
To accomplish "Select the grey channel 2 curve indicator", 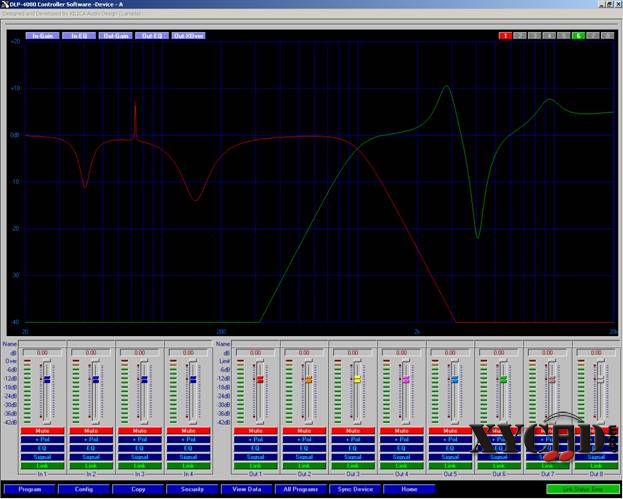I will pyautogui.click(x=520, y=36).
